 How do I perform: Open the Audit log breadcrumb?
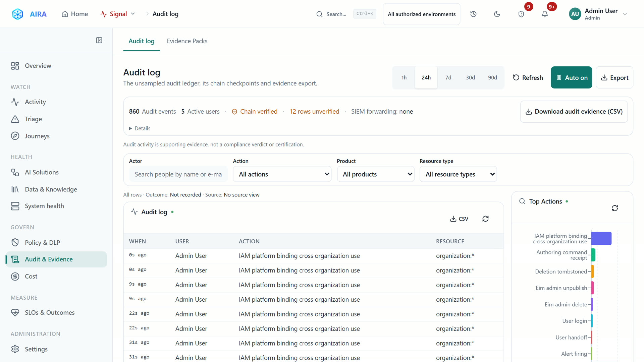(x=165, y=14)
